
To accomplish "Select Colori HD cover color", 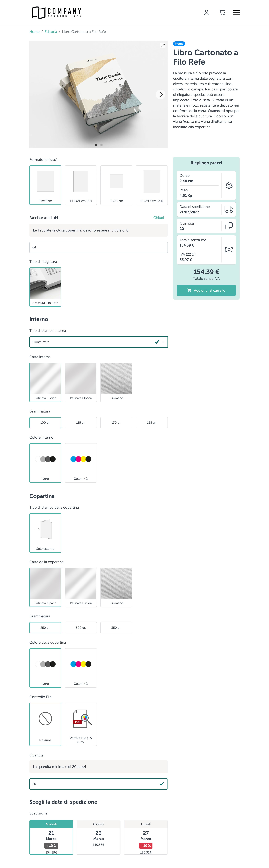I will coord(81,668).
